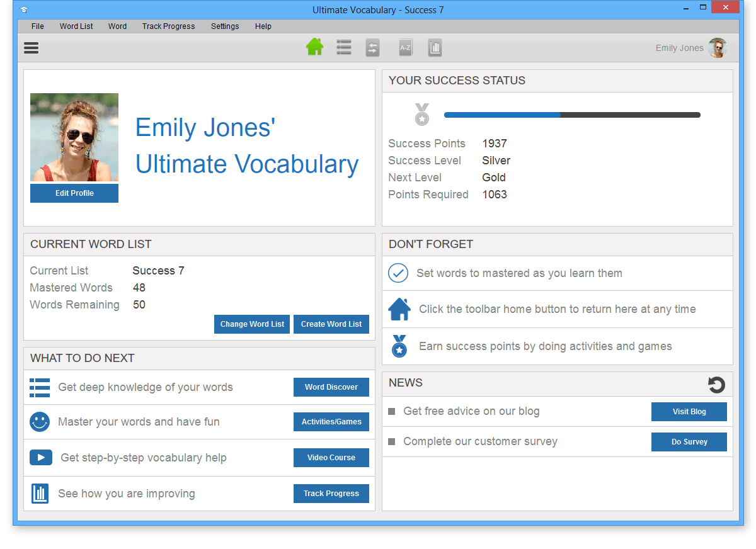Click the text Complete our customer survey
Viewport: 756px width, 549px height.
(x=480, y=441)
